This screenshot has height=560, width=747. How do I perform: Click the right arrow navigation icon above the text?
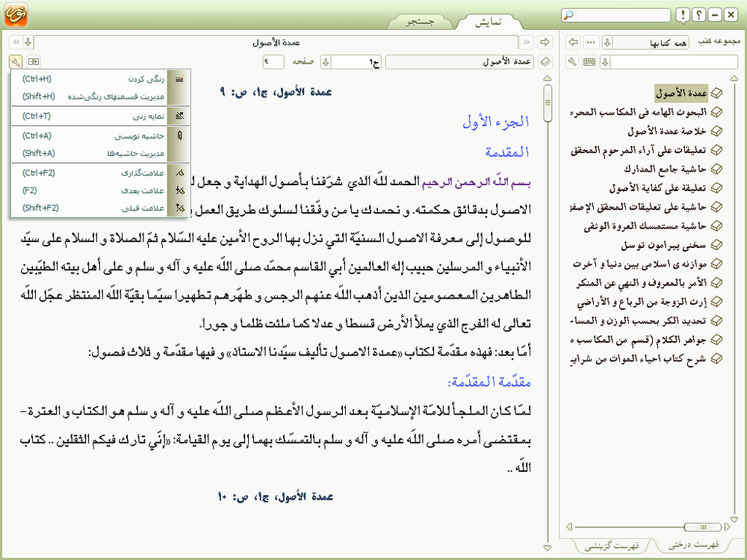pos(545,42)
